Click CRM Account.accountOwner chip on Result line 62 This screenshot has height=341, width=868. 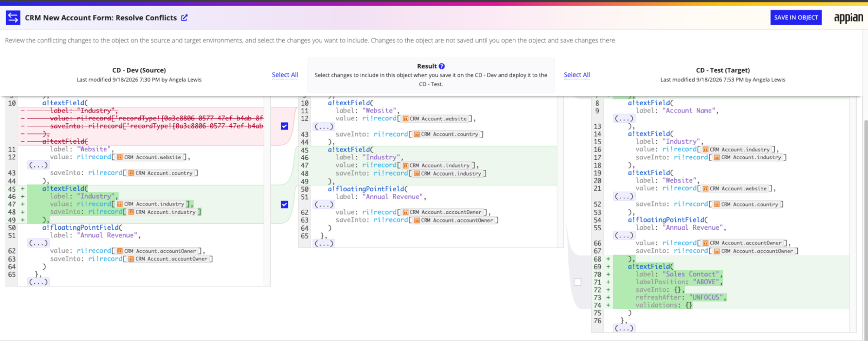click(442, 212)
